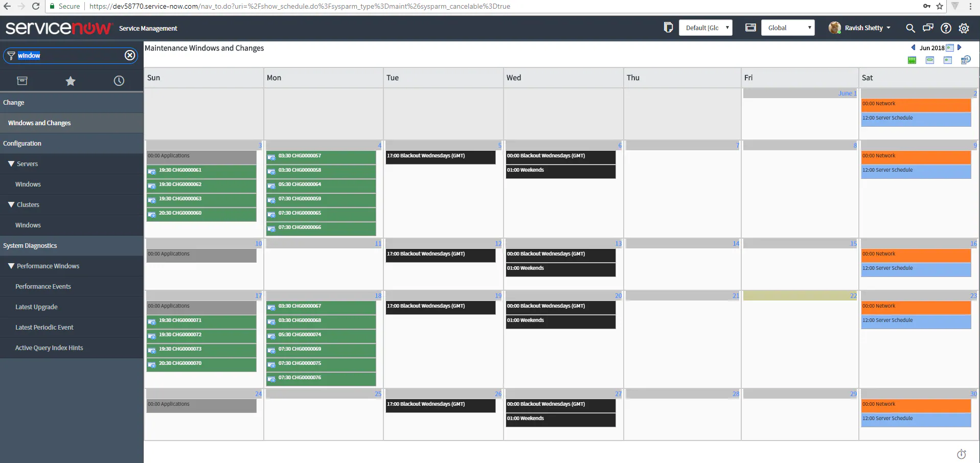Clear the filter with the x button
Screen dimensions: 980x463
(129, 55)
